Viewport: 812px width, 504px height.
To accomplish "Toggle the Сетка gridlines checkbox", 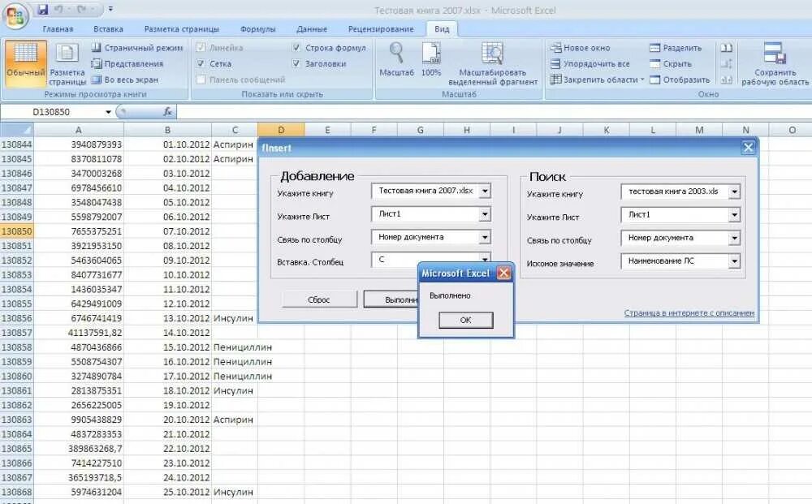I will [201, 63].
